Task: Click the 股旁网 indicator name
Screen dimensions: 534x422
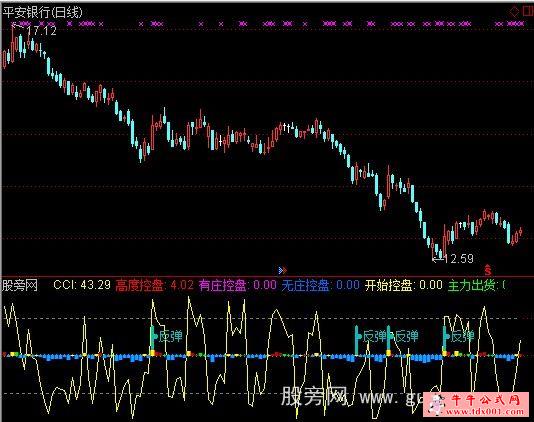Action: (x=20, y=285)
